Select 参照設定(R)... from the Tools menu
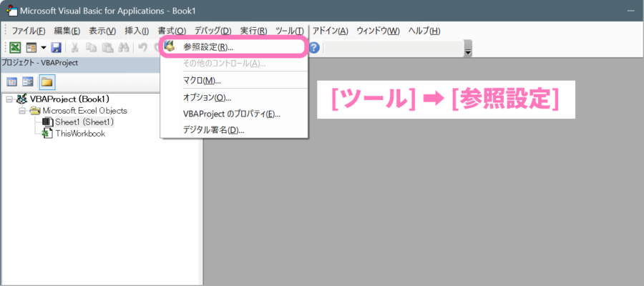Viewport: 644px width, 286px height. pyautogui.click(x=208, y=47)
